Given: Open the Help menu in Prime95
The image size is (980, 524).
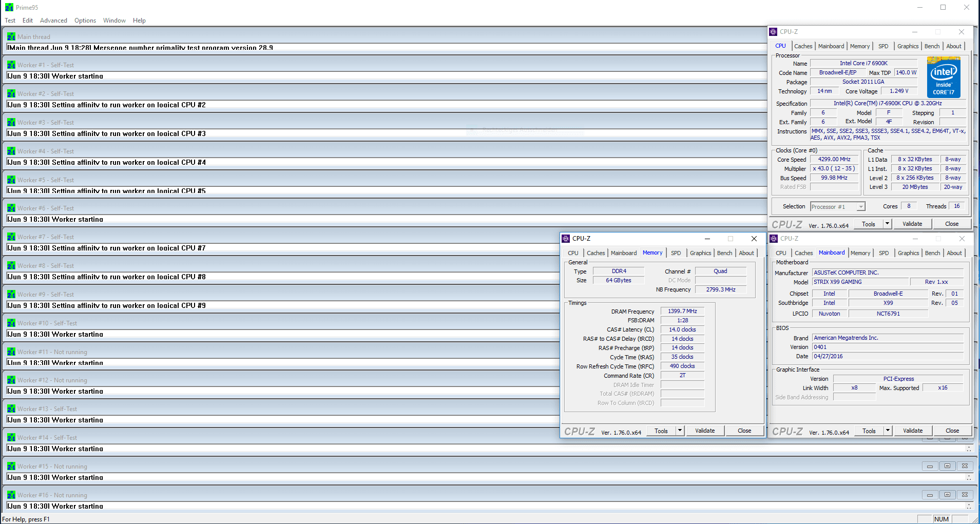Looking at the screenshot, I should 139,21.
